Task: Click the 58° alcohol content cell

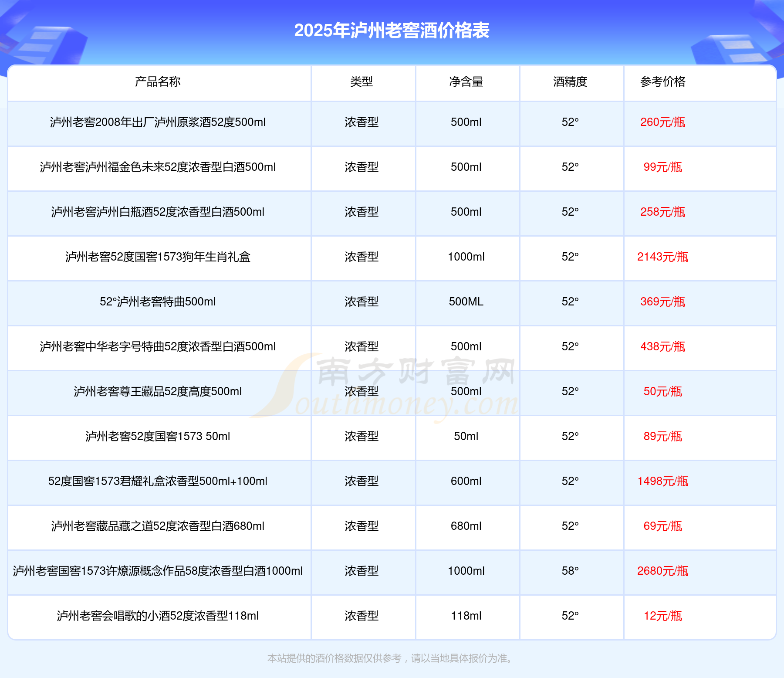Action: 570,571
